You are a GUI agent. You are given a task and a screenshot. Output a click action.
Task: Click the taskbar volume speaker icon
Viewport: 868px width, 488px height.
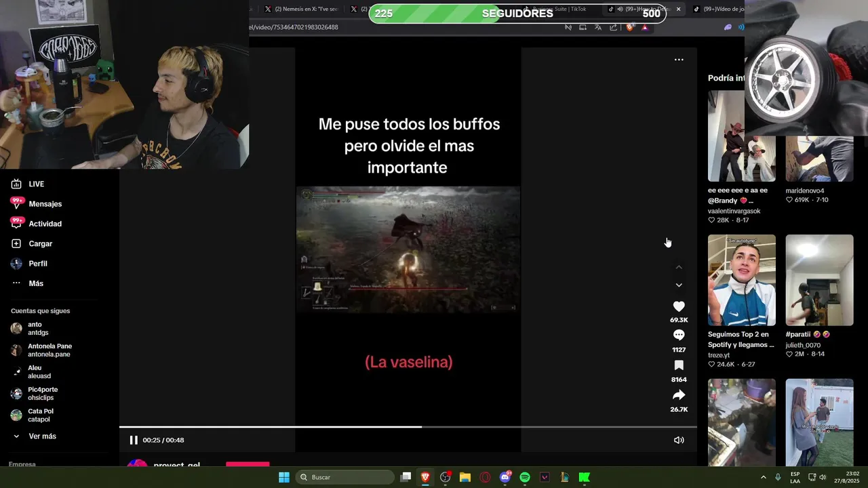(823, 477)
